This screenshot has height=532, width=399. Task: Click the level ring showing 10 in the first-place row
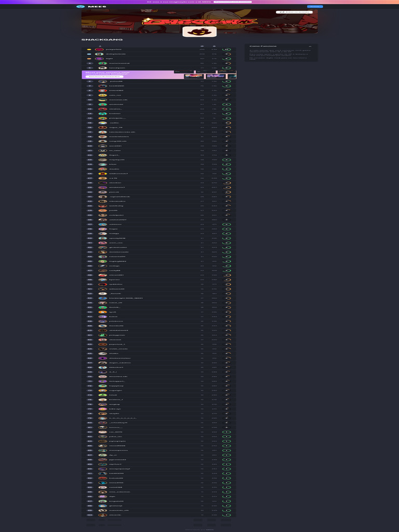point(227,49)
